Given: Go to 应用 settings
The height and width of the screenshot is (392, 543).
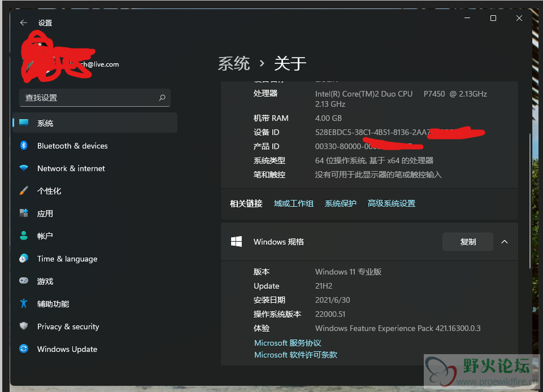Looking at the screenshot, I should 95,214.
